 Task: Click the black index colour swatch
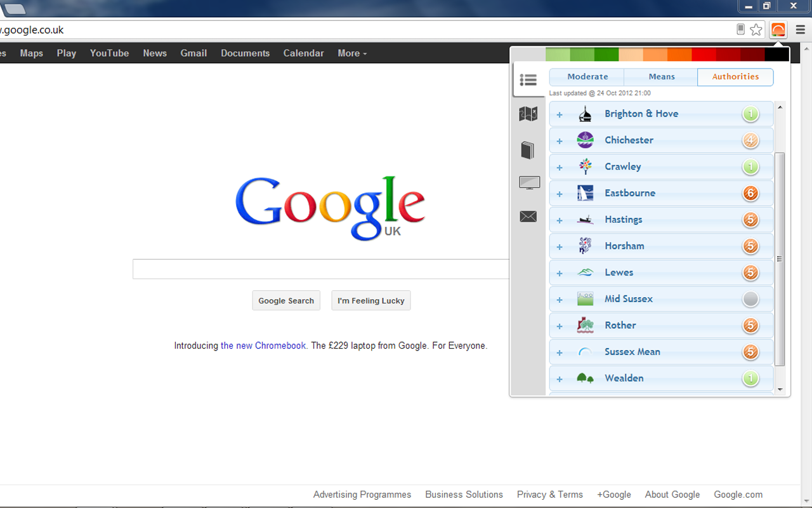click(x=776, y=55)
